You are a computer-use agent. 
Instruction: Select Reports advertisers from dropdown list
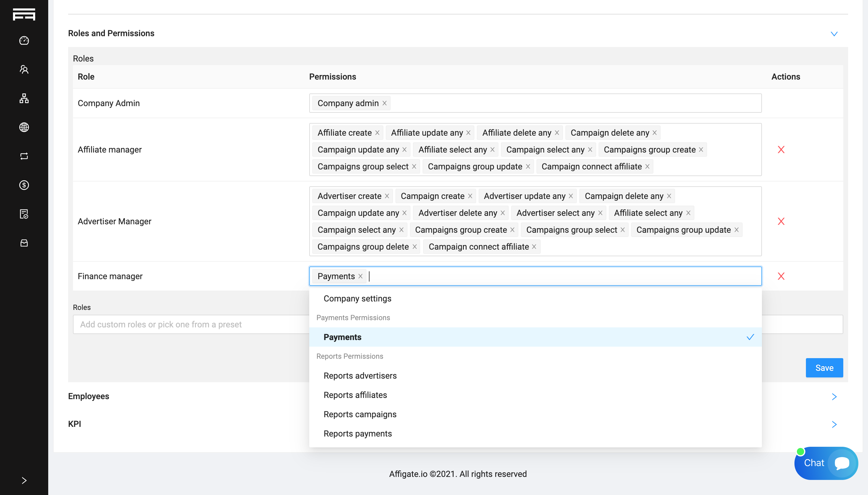pyautogui.click(x=360, y=376)
